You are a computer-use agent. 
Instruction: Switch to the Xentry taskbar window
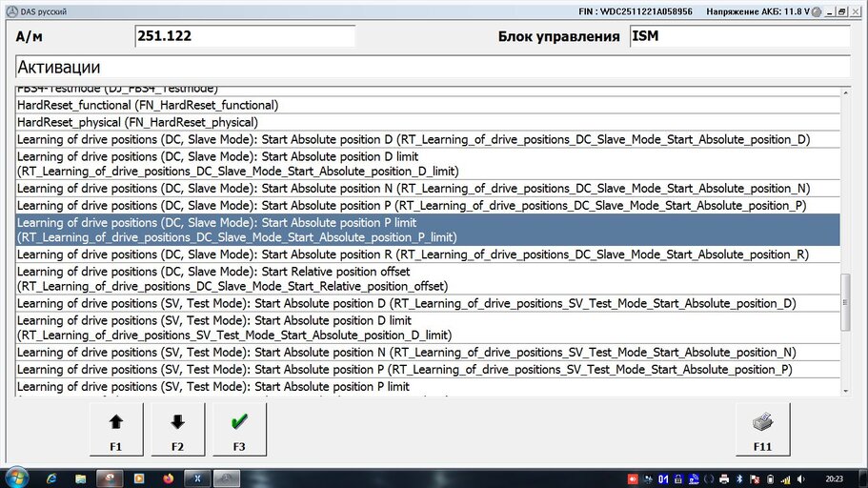coord(197,478)
